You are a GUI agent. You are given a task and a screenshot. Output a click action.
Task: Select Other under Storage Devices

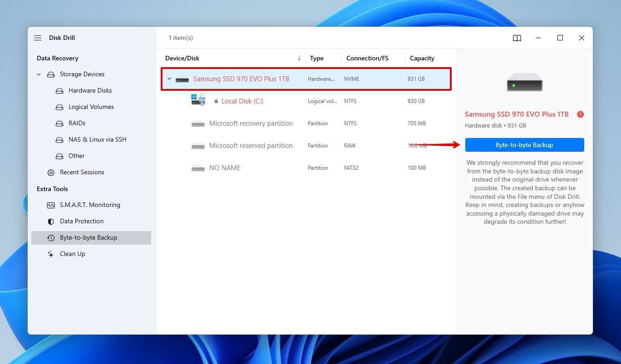tap(77, 156)
